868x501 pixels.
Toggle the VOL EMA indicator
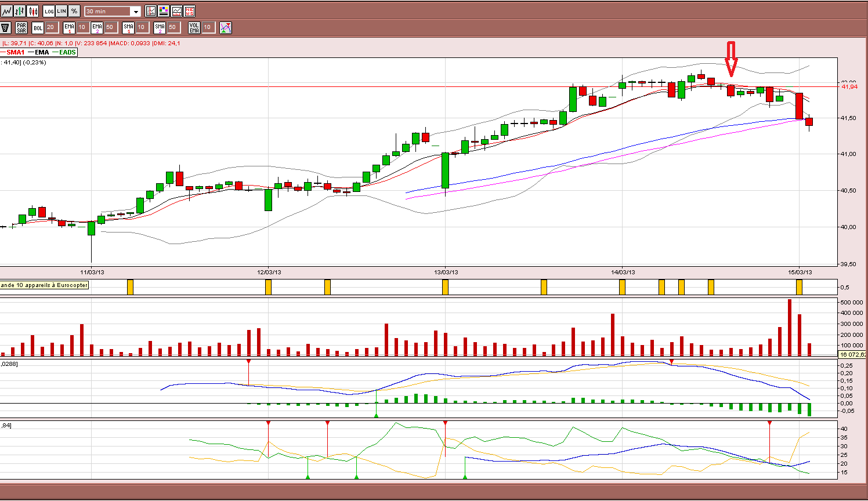(x=194, y=27)
